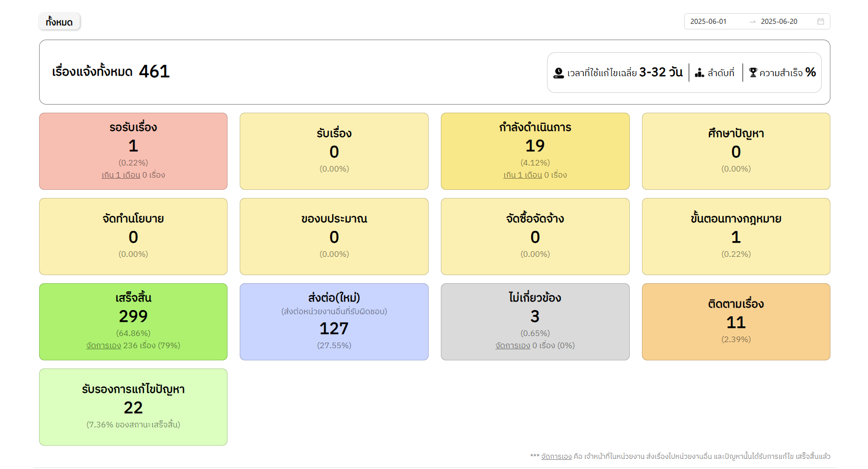Click the ศึกษาปัญหา status card
The height and width of the screenshot is (469, 868).
point(735,151)
